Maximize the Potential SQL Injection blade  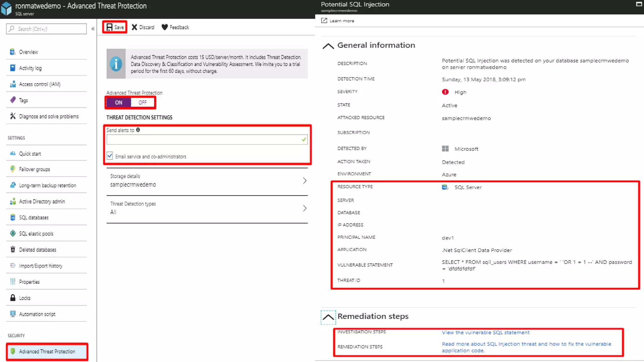(639, 4)
